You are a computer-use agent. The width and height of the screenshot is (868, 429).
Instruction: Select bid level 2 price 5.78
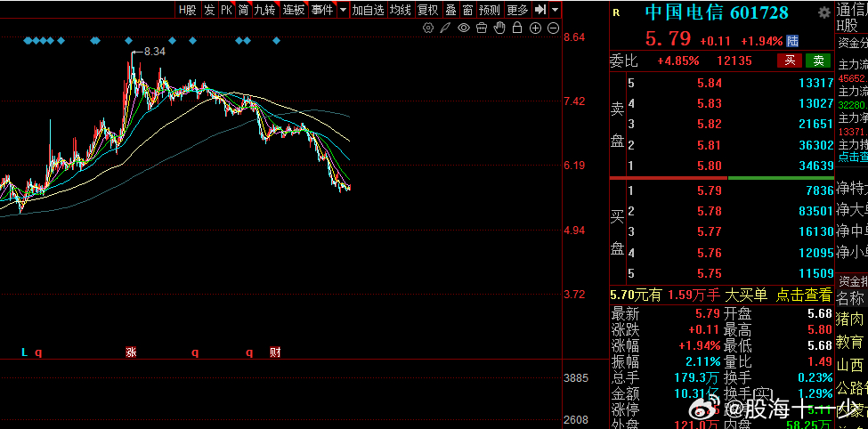coord(710,212)
